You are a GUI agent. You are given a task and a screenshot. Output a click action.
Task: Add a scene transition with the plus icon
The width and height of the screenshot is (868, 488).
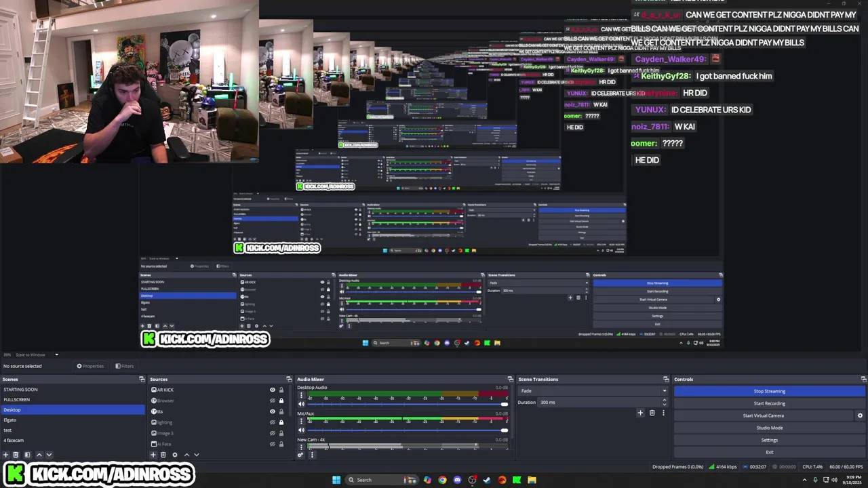pos(640,413)
